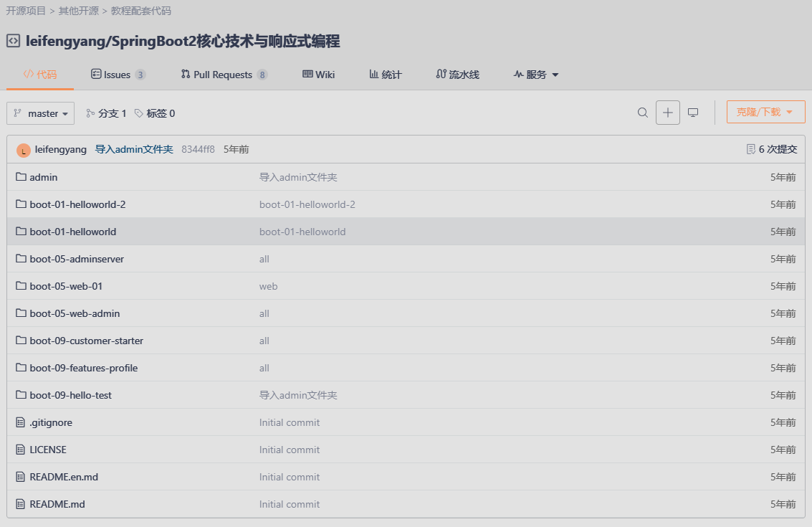Click the folder icon for boot-01-helloworld-2

pyautogui.click(x=21, y=204)
